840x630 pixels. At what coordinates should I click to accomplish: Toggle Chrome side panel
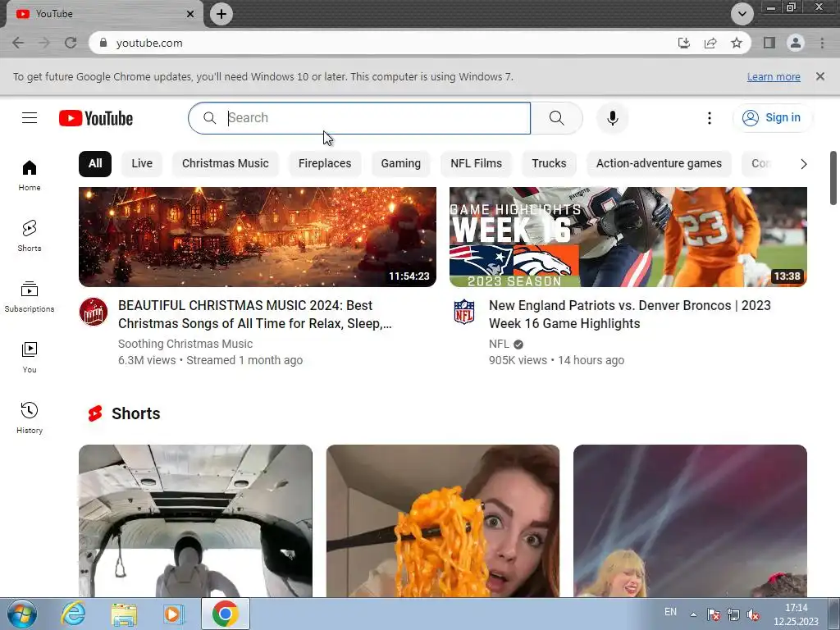point(769,43)
